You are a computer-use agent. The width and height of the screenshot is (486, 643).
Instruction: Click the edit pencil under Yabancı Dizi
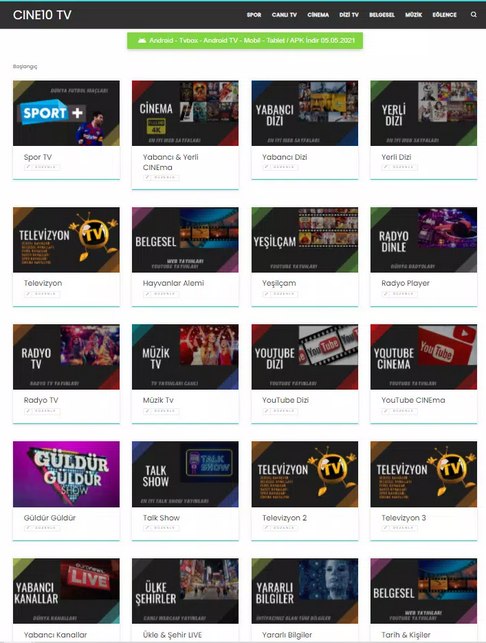pos(267,167)
